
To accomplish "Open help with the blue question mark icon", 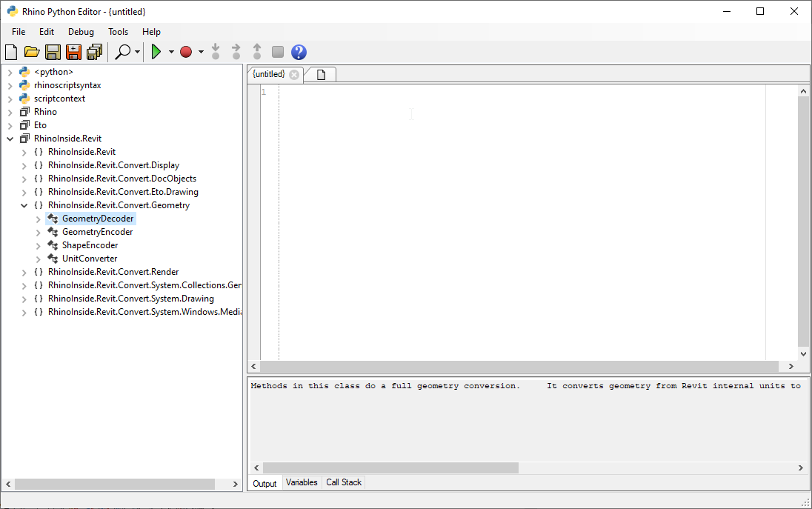I will (299, 52).
